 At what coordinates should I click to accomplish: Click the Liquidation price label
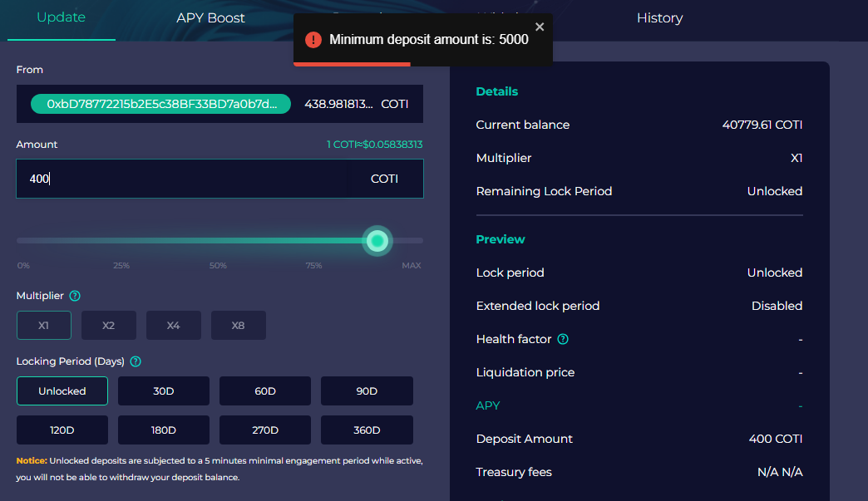pyautogui.click(x=525, y=373)
